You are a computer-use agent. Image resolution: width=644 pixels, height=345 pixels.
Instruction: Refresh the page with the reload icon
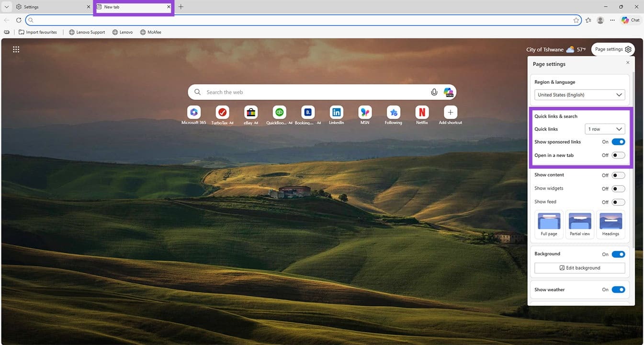click(19, 20)
